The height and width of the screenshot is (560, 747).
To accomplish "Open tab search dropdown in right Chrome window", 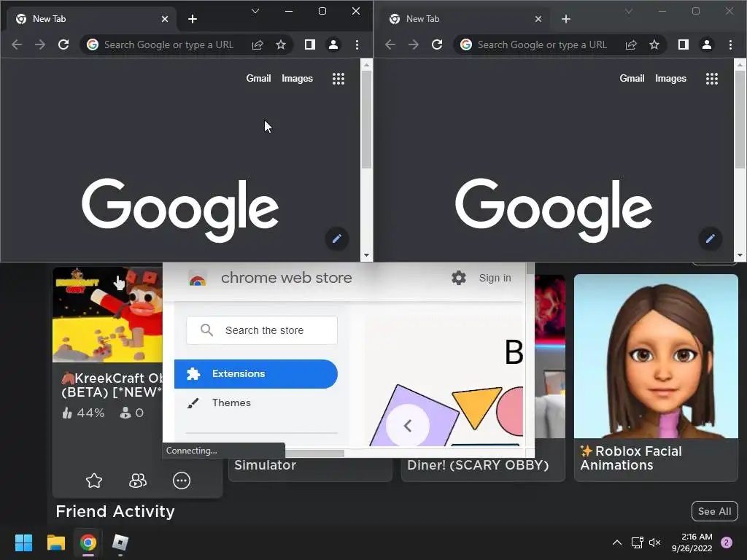I will (629, 11).
